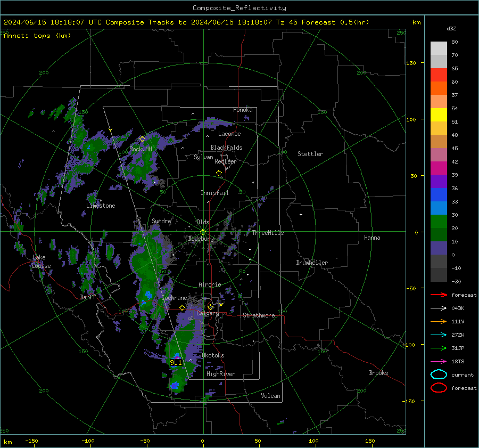Click the red 65-60 dBZ swatch
The width and height of the screenshot is (479, 448).
[439, 75]
